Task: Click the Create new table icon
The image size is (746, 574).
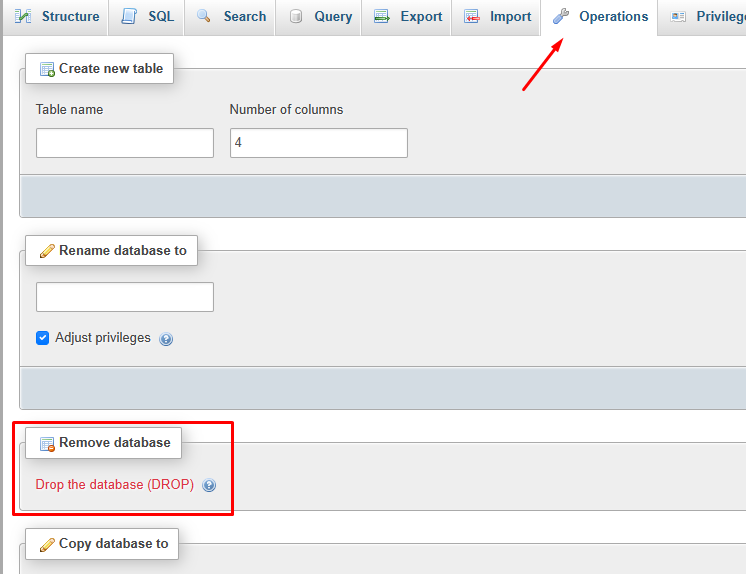Action: tap(46, 69)
